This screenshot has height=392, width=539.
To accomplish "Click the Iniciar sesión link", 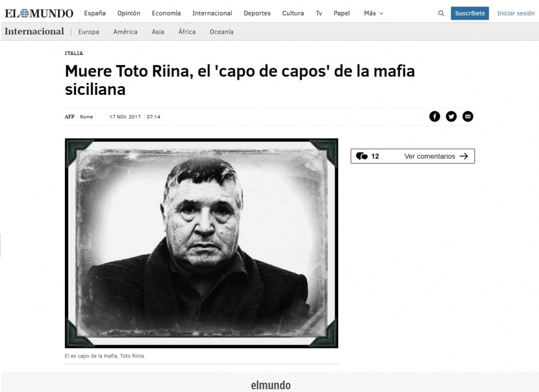I will 516,14.
